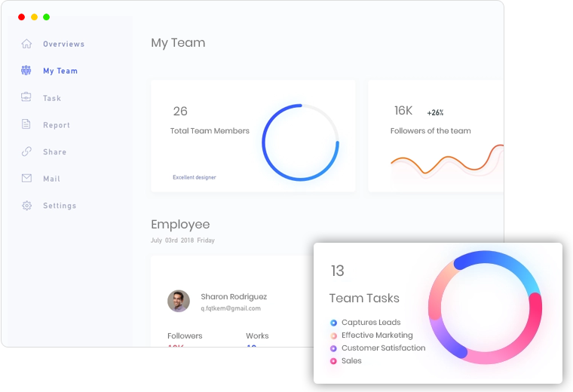Screen dimensions: 573x392
Task: Open the Settings label in sidebar
Action: [60, 206]
